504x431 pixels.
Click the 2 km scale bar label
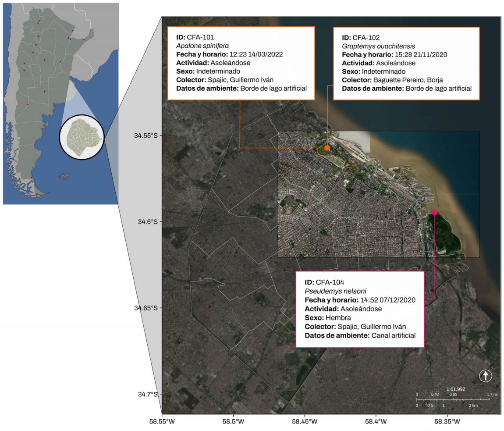(x=472, y=406)
